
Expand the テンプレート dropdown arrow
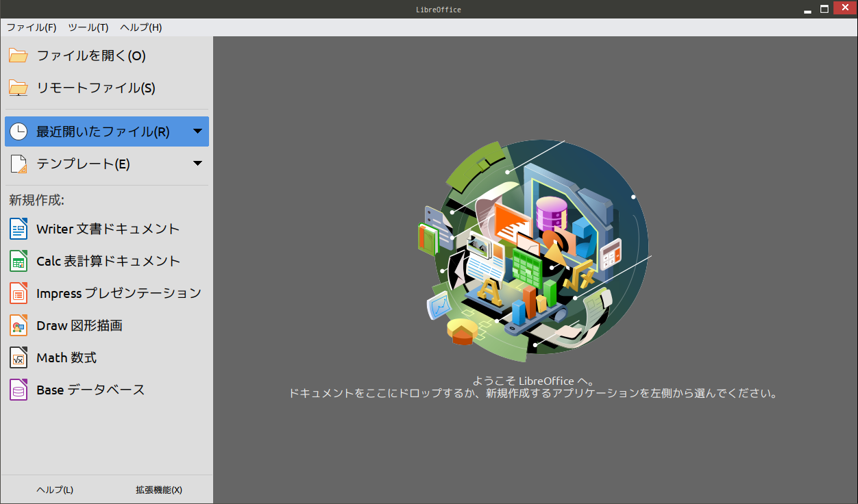point(197,164)
